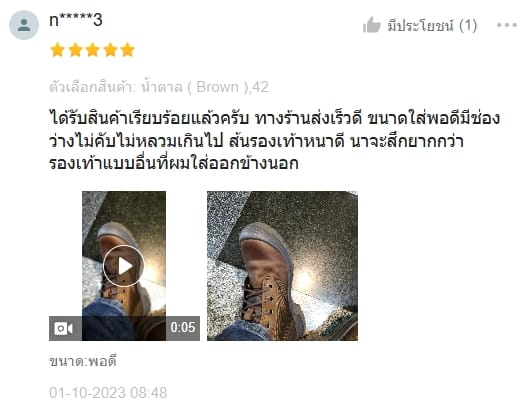Click the video camera icon on the thumbnail

[x=63, y=328]
